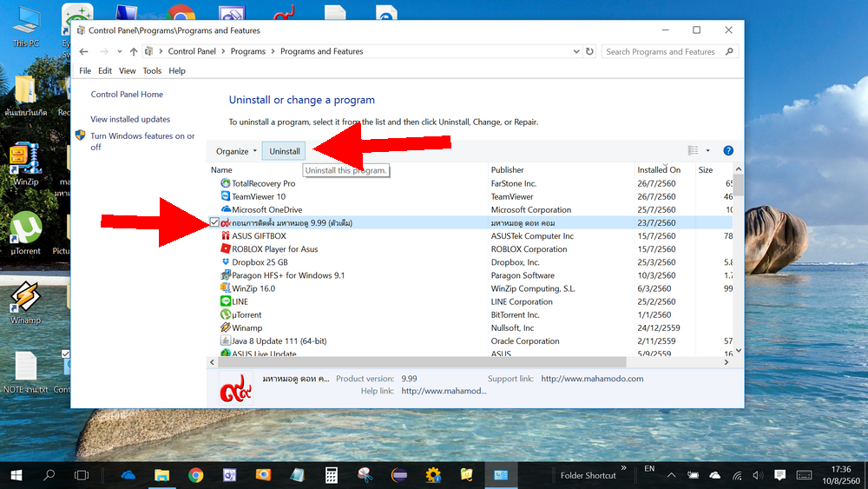The height and width of the screenshot is (489, 868).
Task: Select µTorrent program icon in list
Action: pos(226,314)
